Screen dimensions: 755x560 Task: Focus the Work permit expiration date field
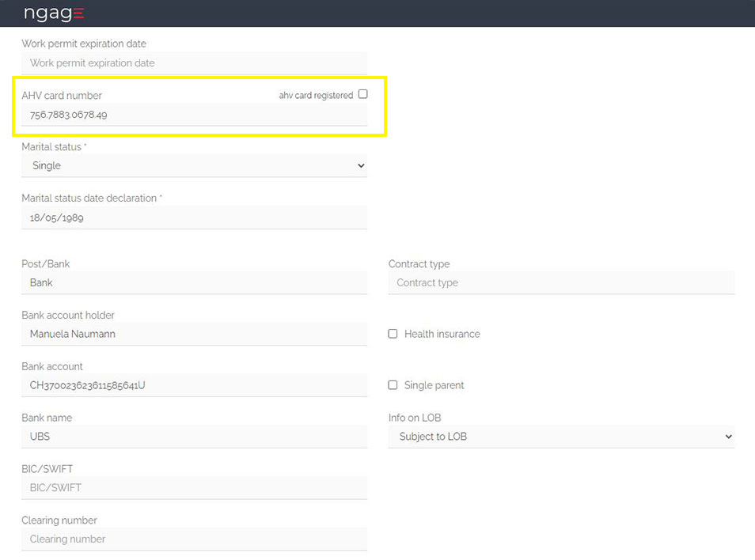[x=194, y=63]
